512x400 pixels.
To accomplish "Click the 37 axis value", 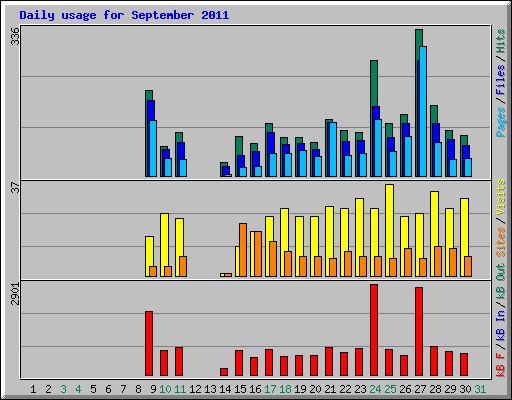I will coord(15,187).
